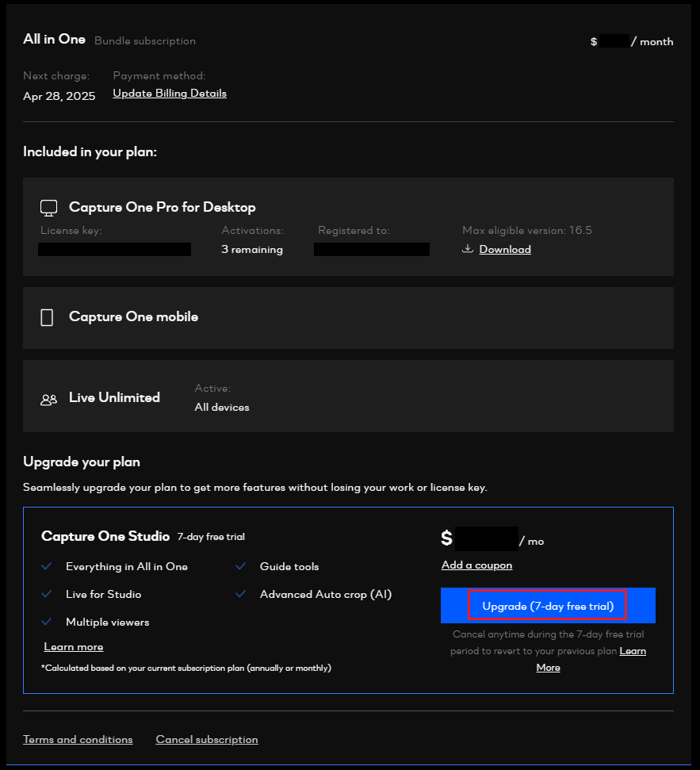Click the Live Unlimited heading
The width and height of the screenshot is (700, 770).
[x=114, y=397]
